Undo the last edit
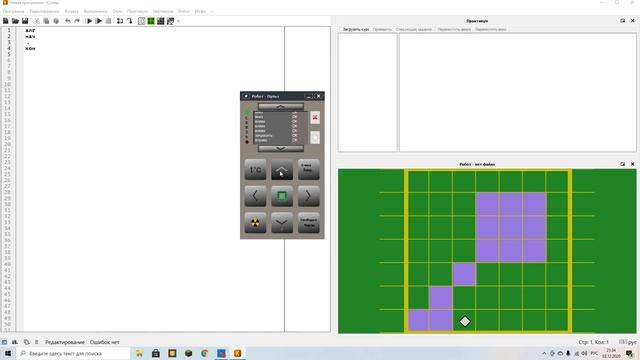640x360 pixels. pyautogui.click(x=68, y=21)
